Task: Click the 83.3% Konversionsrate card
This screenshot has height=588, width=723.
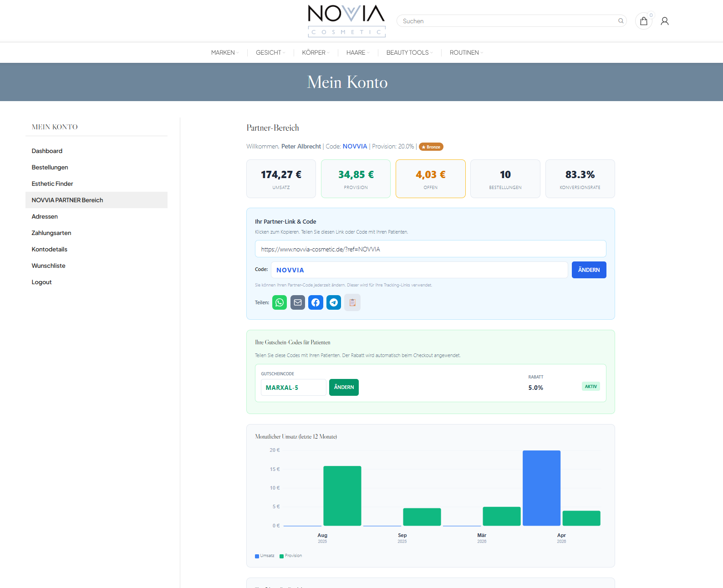Action: (x=580, y=179)
